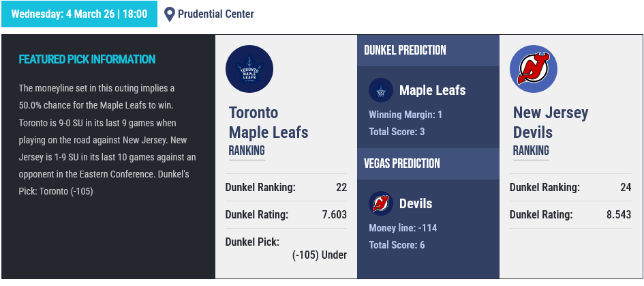
Task: Click the Vegas Prediction header
Action: tap(402, 164)
